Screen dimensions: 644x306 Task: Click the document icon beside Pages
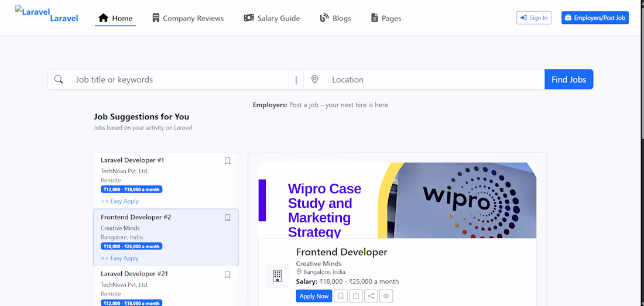[x=374, y=18]
